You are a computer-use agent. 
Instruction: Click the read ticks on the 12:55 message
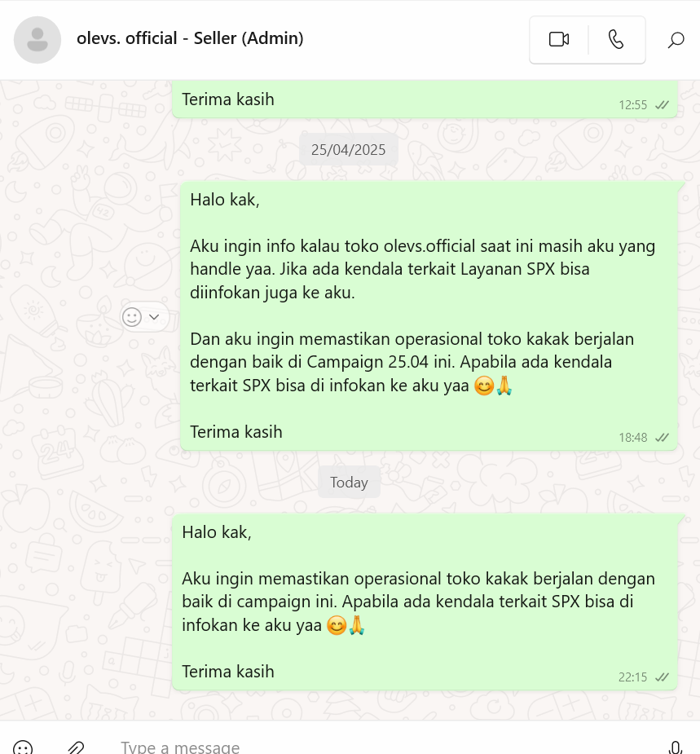tap(662, 105)
